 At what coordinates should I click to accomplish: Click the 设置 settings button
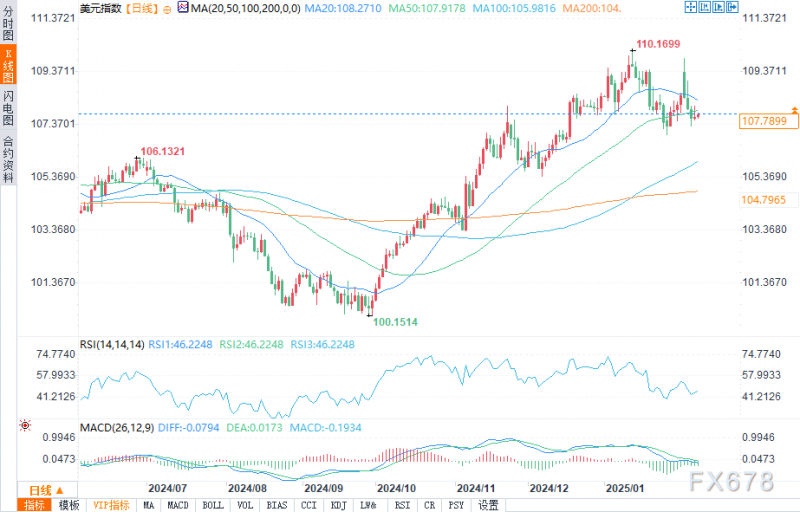pos(488,505)
